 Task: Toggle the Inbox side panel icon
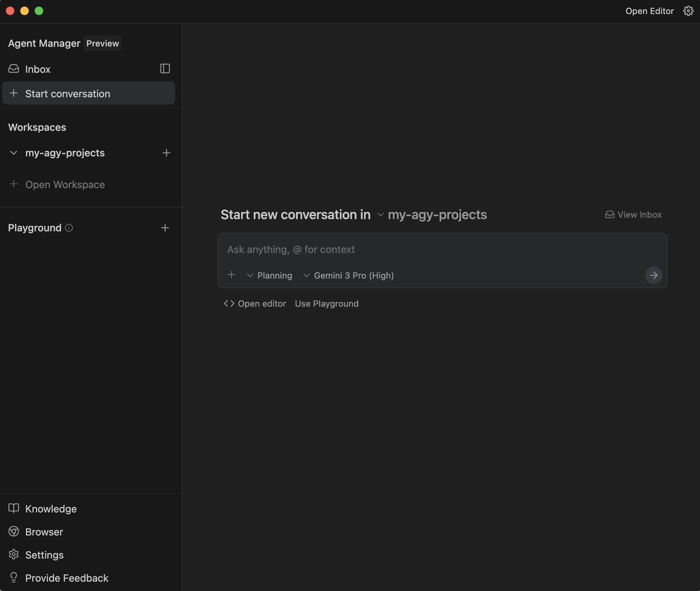click(x=165, y=69)
